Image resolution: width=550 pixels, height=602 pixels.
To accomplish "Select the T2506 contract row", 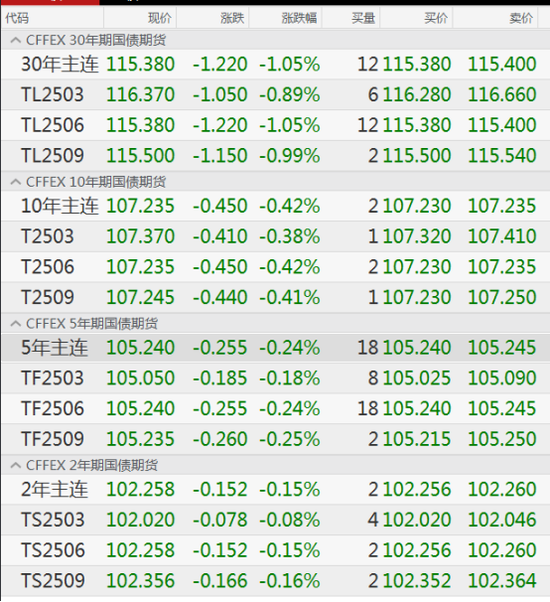I will click(x=275, y=267).
